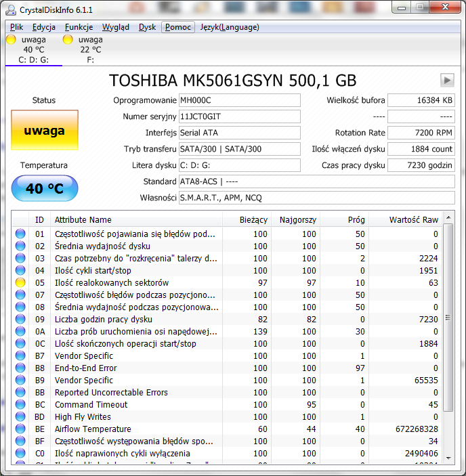Open the Edycja menu
This screenshot has height=476, width=466.
coord(44,27)
